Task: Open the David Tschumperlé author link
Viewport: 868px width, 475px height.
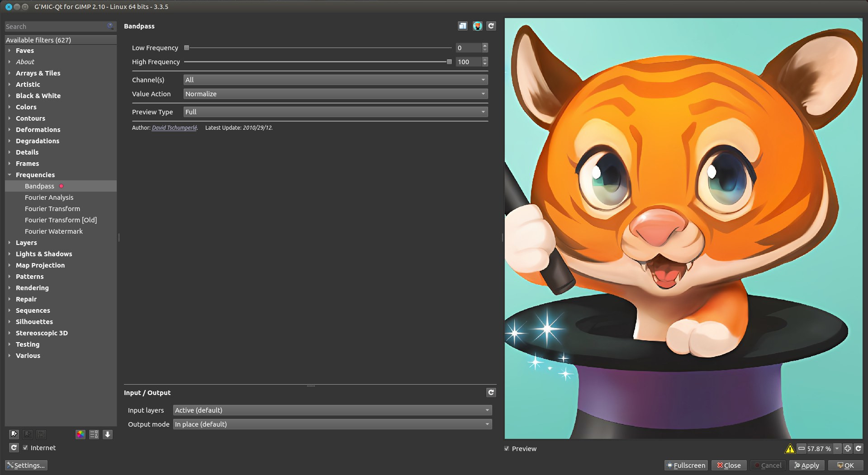Action: point(174,128)
